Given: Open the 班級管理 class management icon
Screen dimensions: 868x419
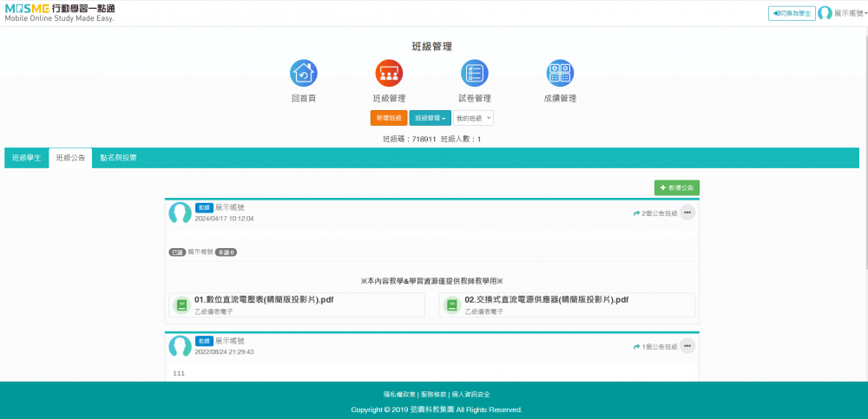Looking at the screenshot, I should pos(389,74).
